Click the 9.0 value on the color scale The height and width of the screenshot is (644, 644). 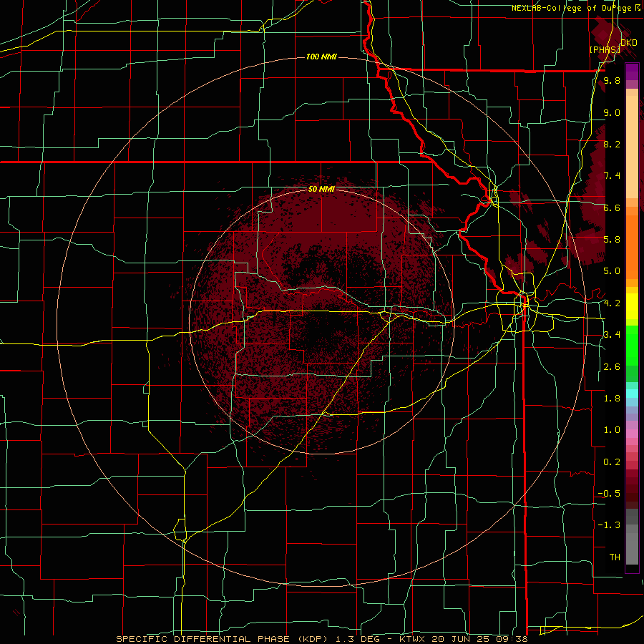click(612, 112)
